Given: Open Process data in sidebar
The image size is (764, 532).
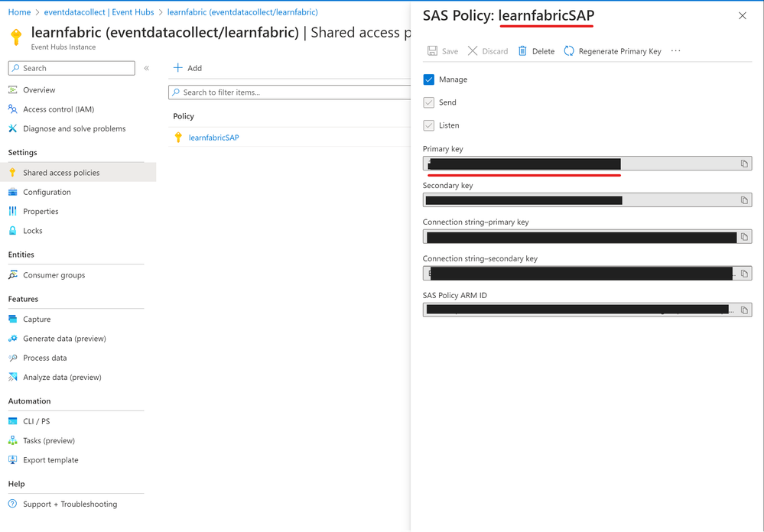Looking at the screenshot, I should point(45,358).
